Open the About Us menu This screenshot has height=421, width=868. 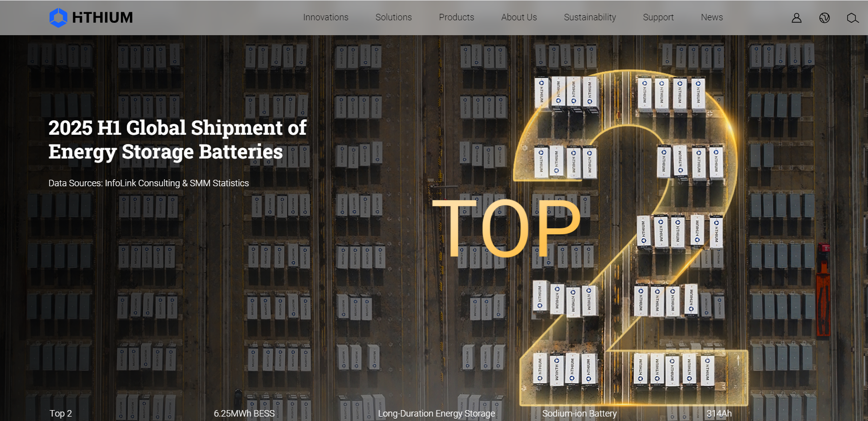tap(519, 17)
